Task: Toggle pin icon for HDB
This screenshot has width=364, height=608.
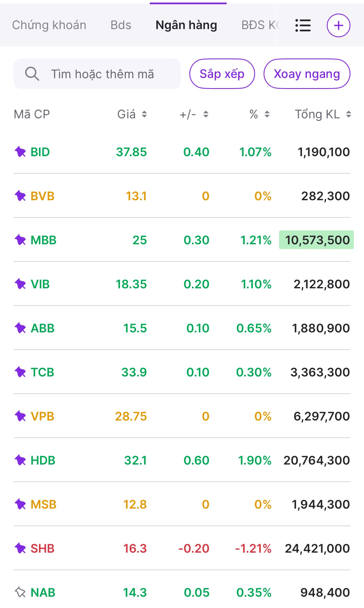Action: [x=20, y=460]
